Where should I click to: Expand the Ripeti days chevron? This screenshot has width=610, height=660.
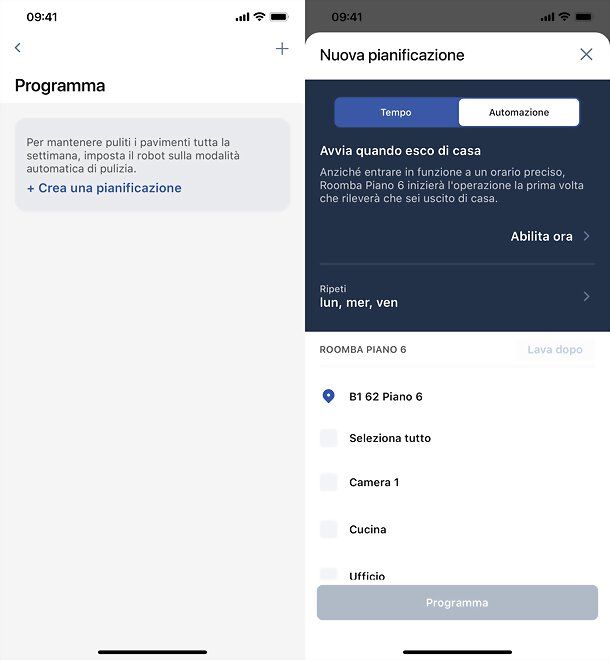point(586,296)
